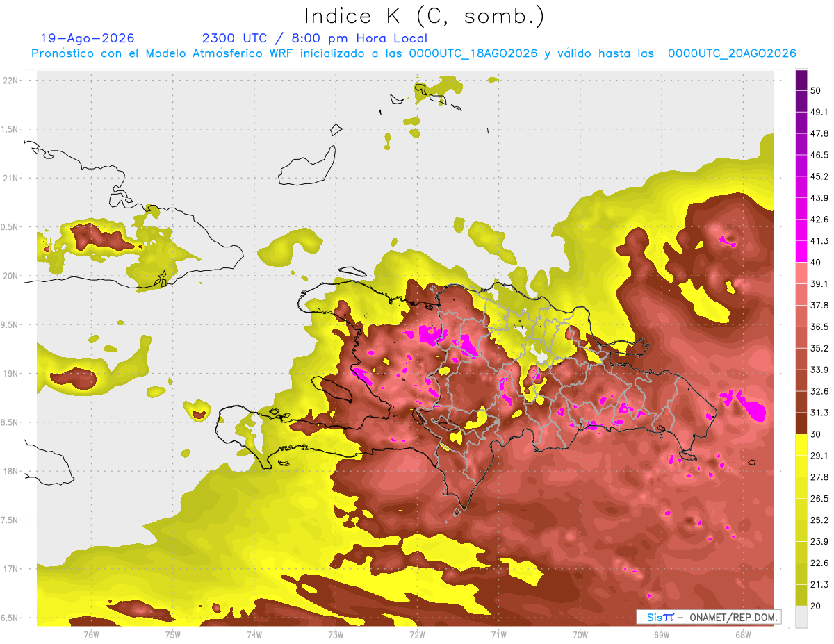The width and height of the screenshot is (834, 644).
Task: Pick the dark brown swatch between 30 and 31.3
Action: pyautogui.click(x=801, y=424)
